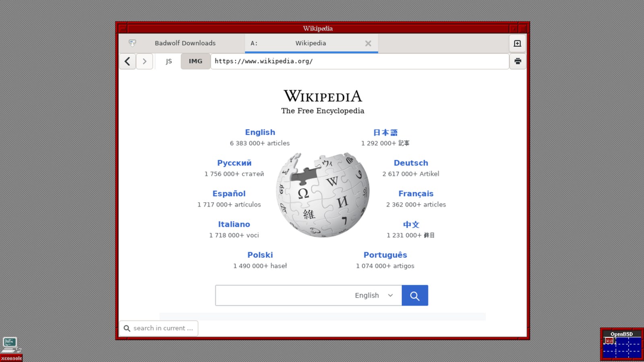Image resolution: width=644 pixels, height=362 pixels.
Task: Go forward with the right arrow button
Action: click(x=144, y=61)
